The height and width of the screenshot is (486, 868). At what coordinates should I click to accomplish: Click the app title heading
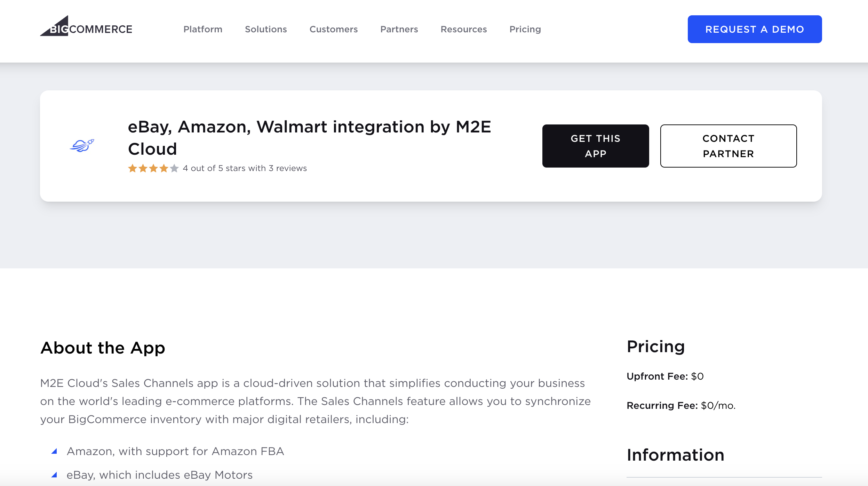309,138
